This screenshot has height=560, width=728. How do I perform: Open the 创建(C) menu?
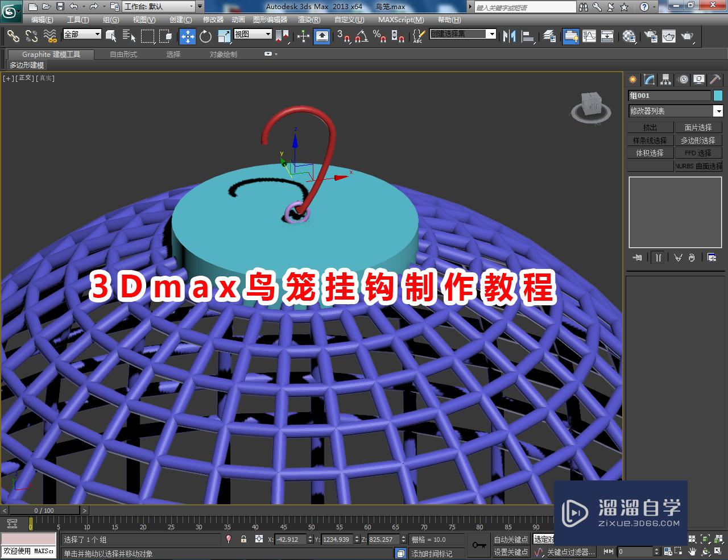tap(181, 19)
